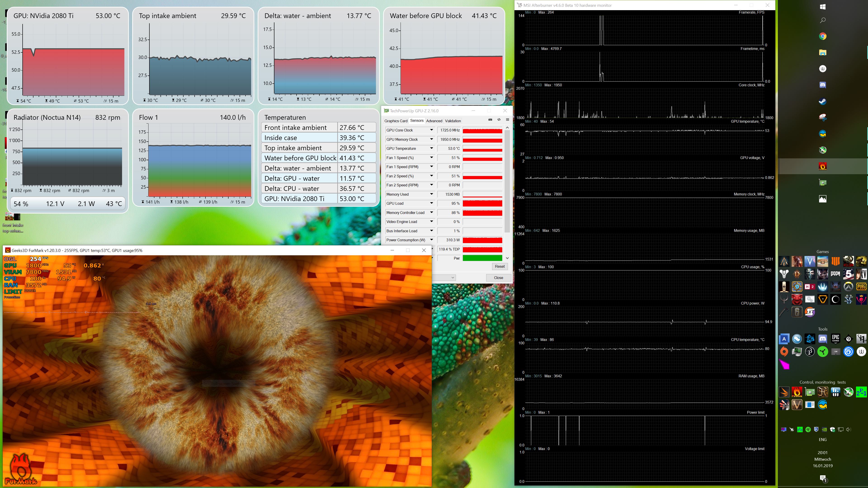Expand the GPU Temperature sensor dropdown
This screenshot has height=488, width=868.
coord(431,148)
